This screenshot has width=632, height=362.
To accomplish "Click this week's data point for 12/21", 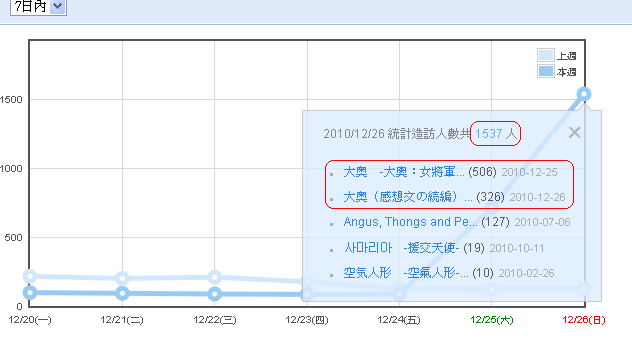I will (122, 293).
